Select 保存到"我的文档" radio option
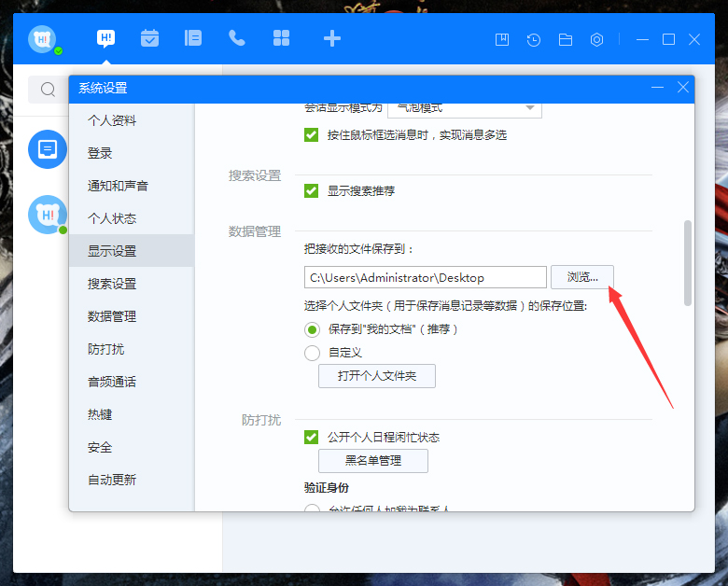Screen dimensions: 728x586 313,329
